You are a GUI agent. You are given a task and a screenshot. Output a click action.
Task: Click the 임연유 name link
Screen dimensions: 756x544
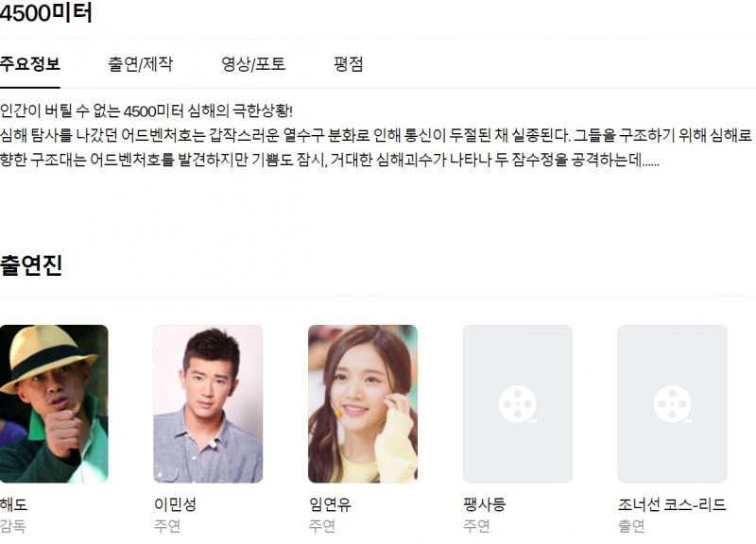coord(330,504)
